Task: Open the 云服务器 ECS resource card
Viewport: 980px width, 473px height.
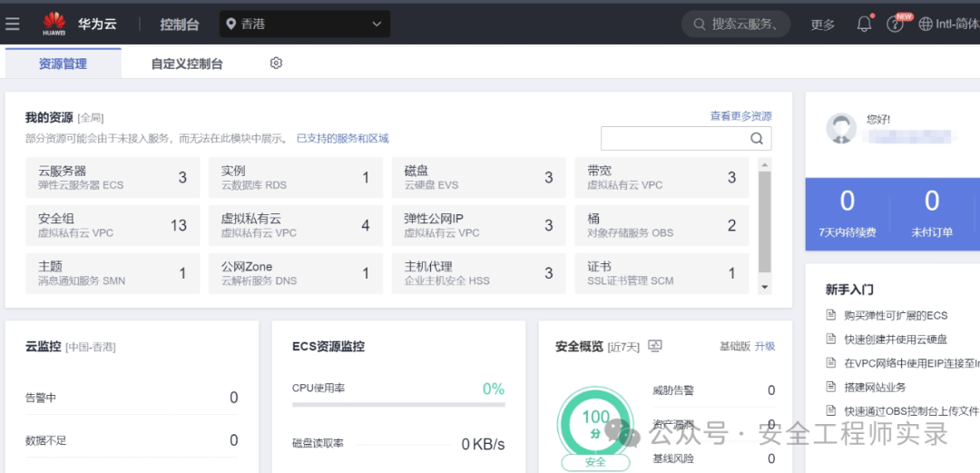Action: click(x=113, y=178)
